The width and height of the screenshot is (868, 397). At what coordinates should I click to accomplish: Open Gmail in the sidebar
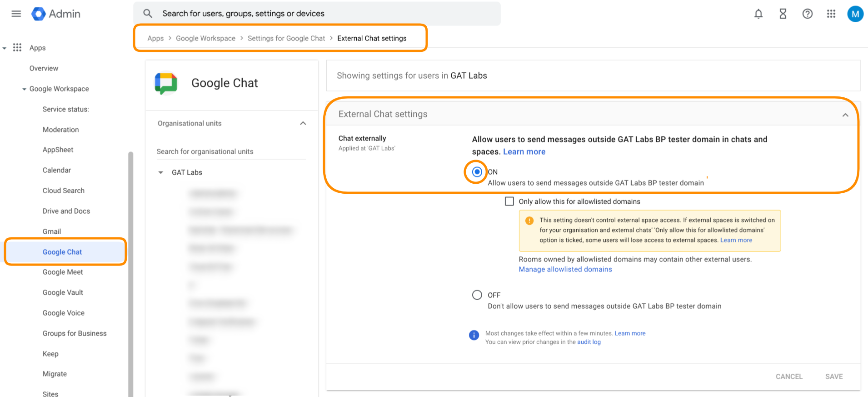pyautogui.click(x=52, y=231)
